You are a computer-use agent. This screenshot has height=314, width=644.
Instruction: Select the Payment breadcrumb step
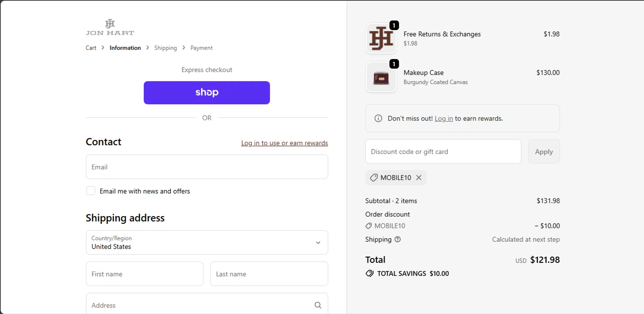[x=201, y=48]
